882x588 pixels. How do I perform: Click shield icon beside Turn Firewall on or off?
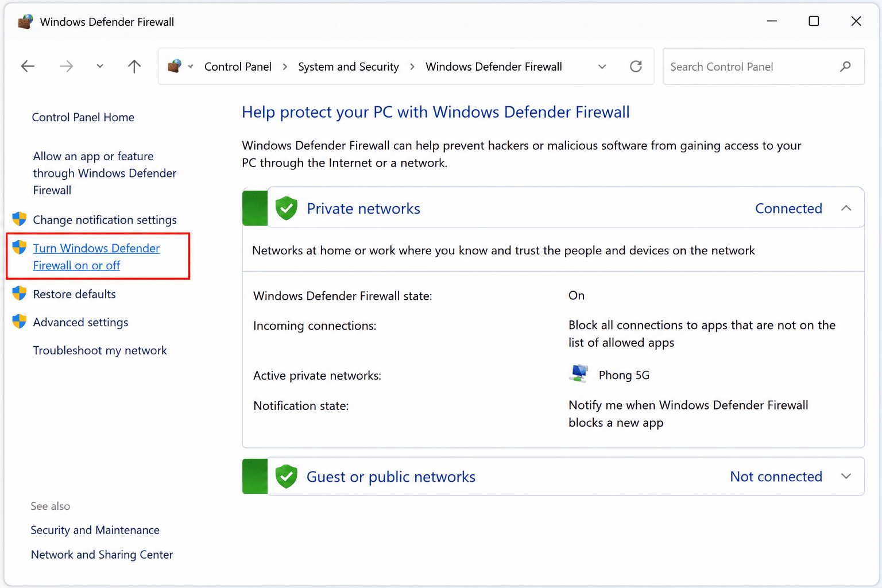coord(20,247)
